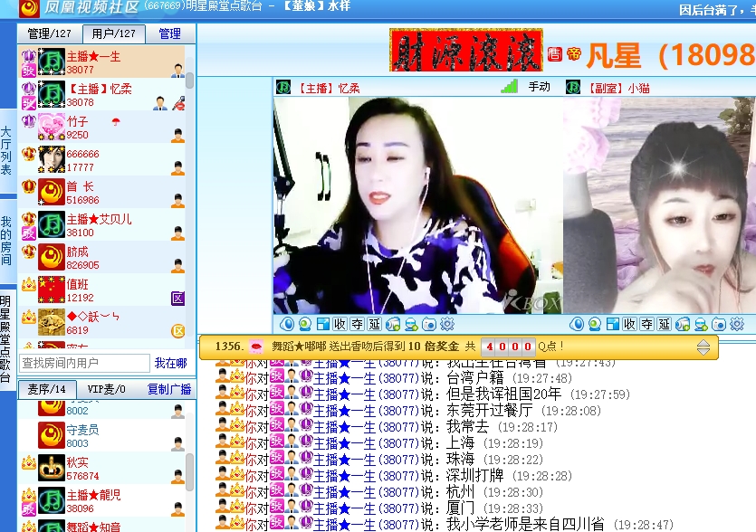Click the music note icon beside 【主播】忆柔 video title
The width and height of the screenshot is (756, 532).
283,88
